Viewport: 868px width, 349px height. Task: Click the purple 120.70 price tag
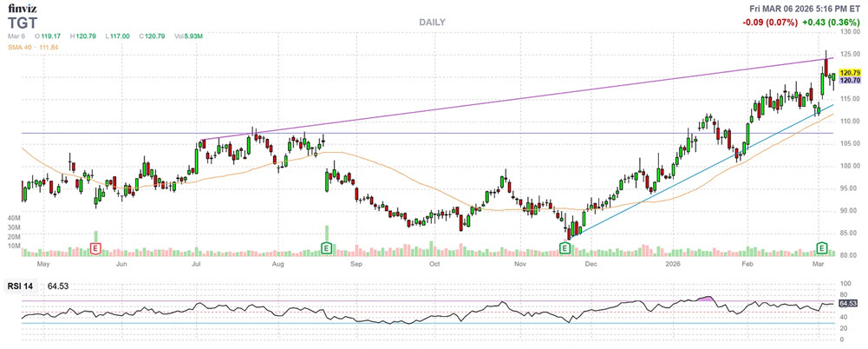pos(849,81)
